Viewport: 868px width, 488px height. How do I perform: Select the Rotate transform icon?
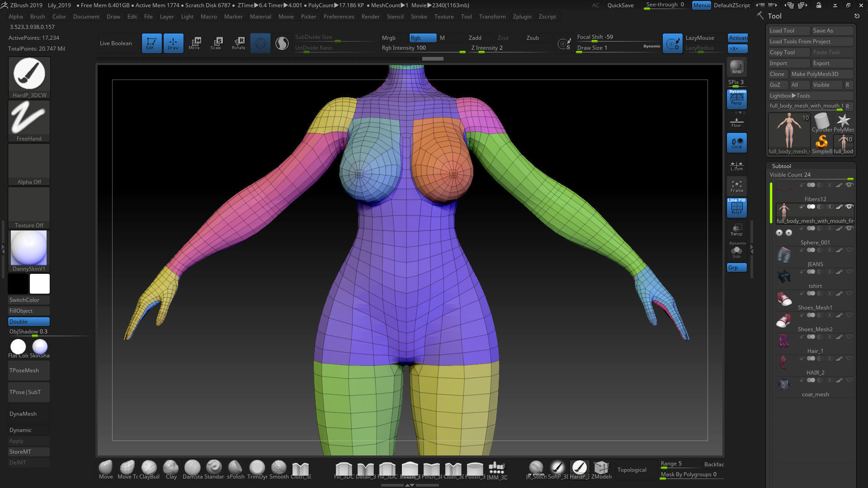coord(238,43)
